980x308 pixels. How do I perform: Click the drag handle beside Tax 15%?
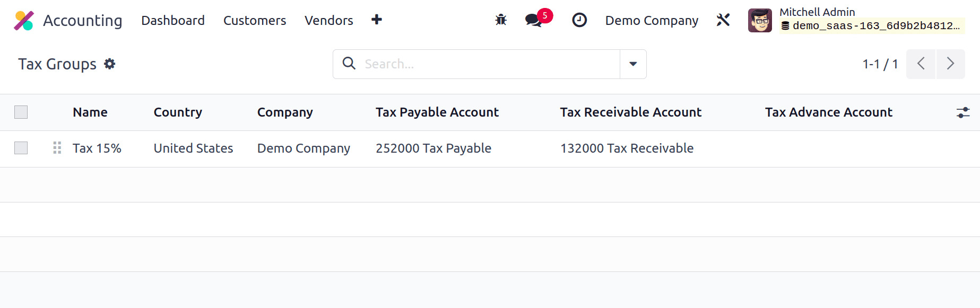[57, 148]
